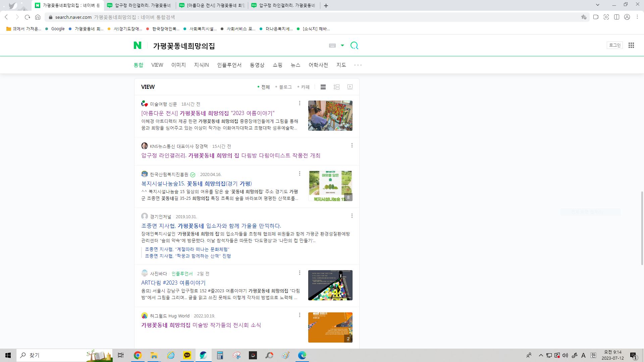Open the on-screen keyboard input icon
The height and width of the screenshot is (362, 644).
pyautogui.click(x=332, y=46)
